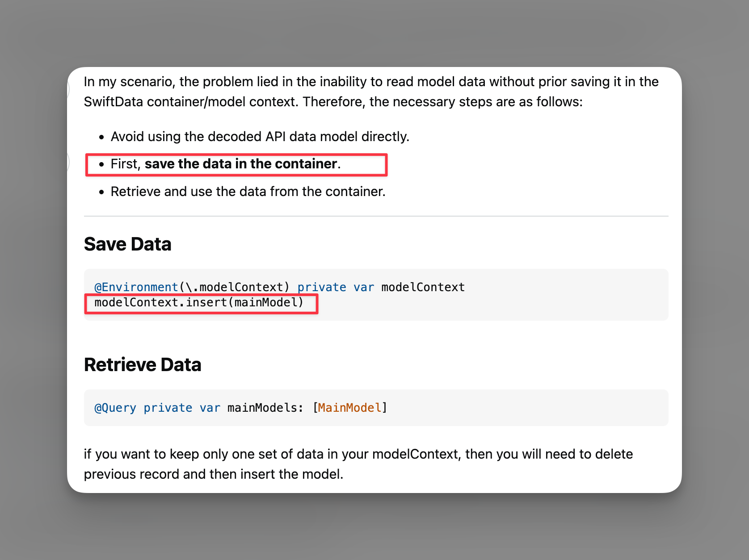Click the "Retrieve Data" heading
The image size is (749, 560).
[x=142, y=365]
